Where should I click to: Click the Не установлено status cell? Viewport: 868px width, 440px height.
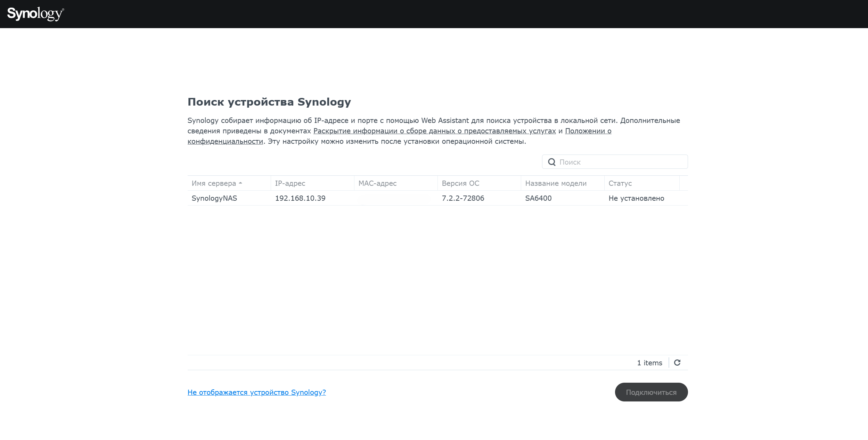coord(636,198)
